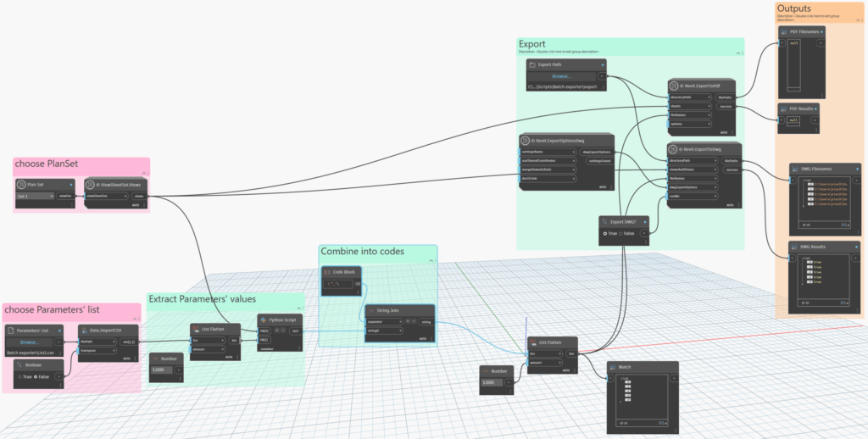
Task: Collapse the Combine into codes group
Action: pyautogui.click(x=432, y=262)
